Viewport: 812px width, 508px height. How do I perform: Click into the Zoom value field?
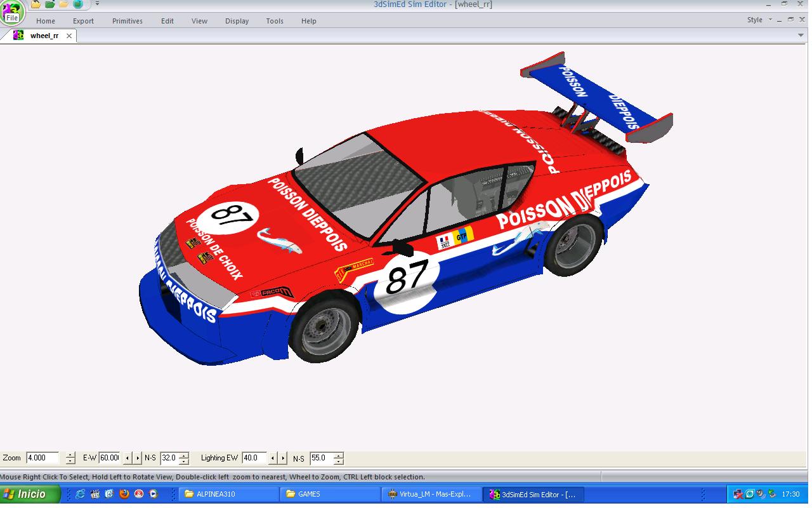point(43,458)
